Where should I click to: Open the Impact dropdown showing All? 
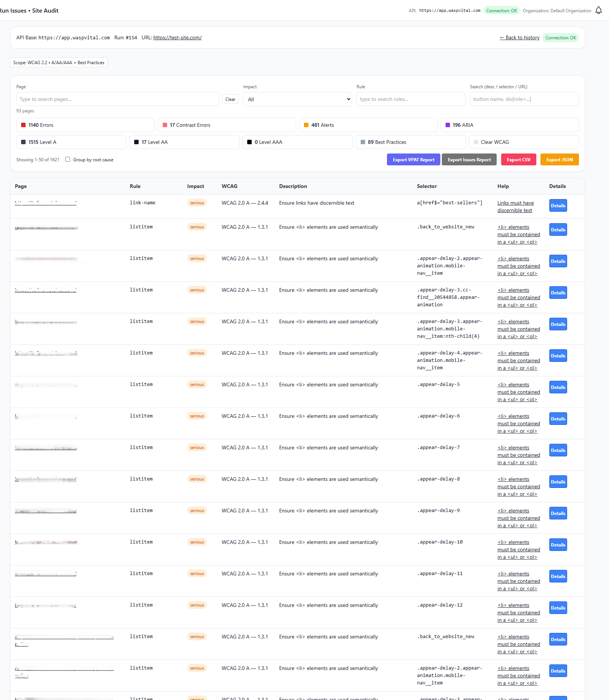pyautogui.click(x=297, y=99)
